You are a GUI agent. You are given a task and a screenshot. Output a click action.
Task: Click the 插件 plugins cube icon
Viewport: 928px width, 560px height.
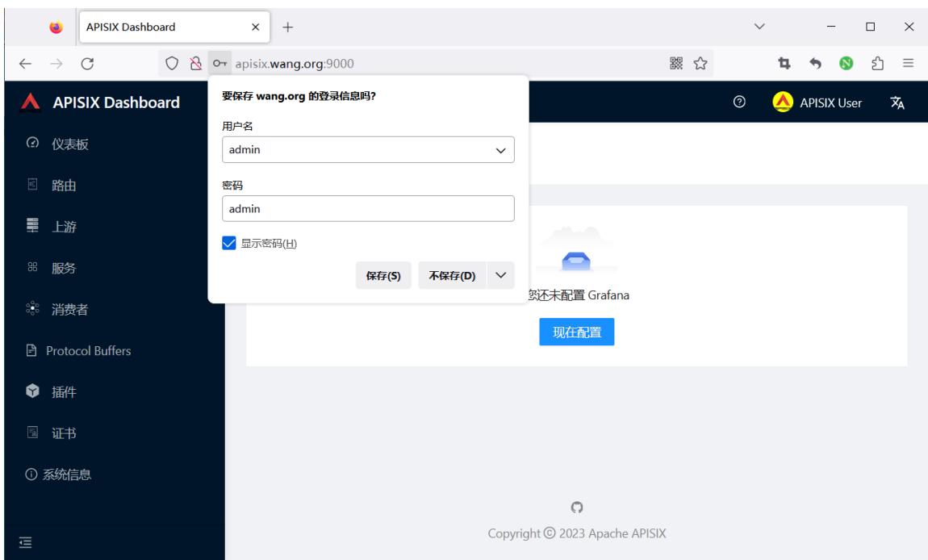click(x=32, y=391)
